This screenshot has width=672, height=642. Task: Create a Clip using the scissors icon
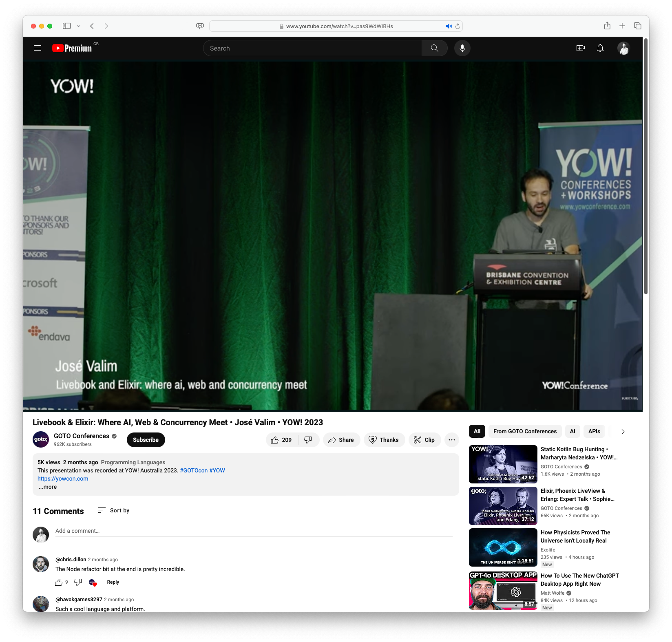click(424, 440)
